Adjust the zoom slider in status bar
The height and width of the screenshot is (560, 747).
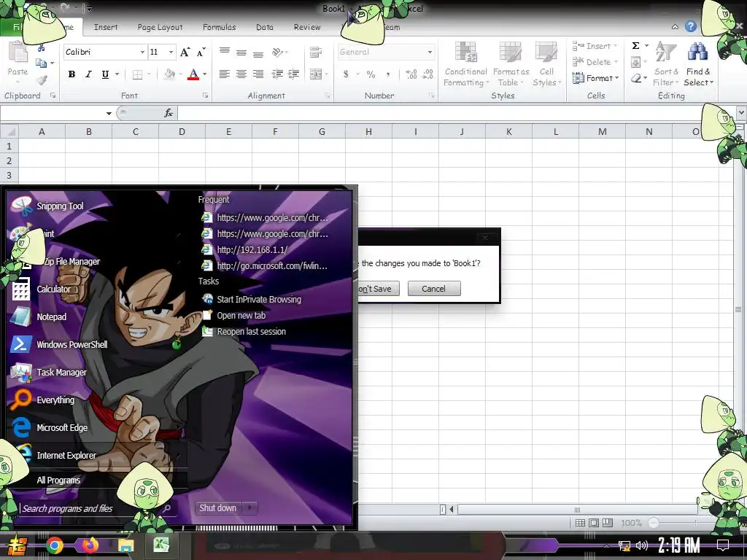coord(654,523)
